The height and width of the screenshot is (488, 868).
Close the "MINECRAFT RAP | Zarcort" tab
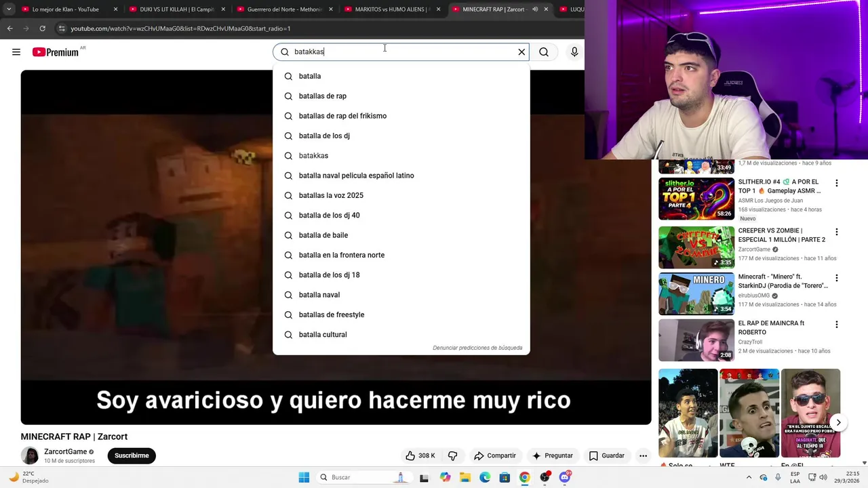point(546,9)
